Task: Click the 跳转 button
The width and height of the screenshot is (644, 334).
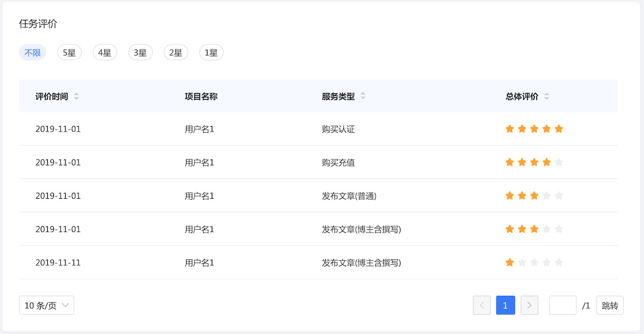Action: click(x=610, y=306)
